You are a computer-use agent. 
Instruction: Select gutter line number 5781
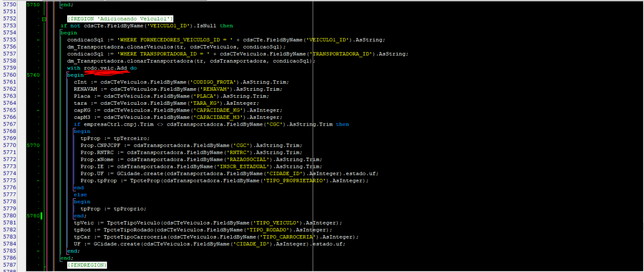[9, 223]
